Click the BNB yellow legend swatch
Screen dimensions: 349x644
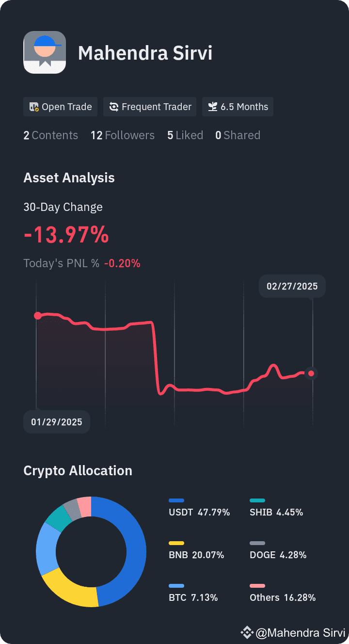[176, 543]
